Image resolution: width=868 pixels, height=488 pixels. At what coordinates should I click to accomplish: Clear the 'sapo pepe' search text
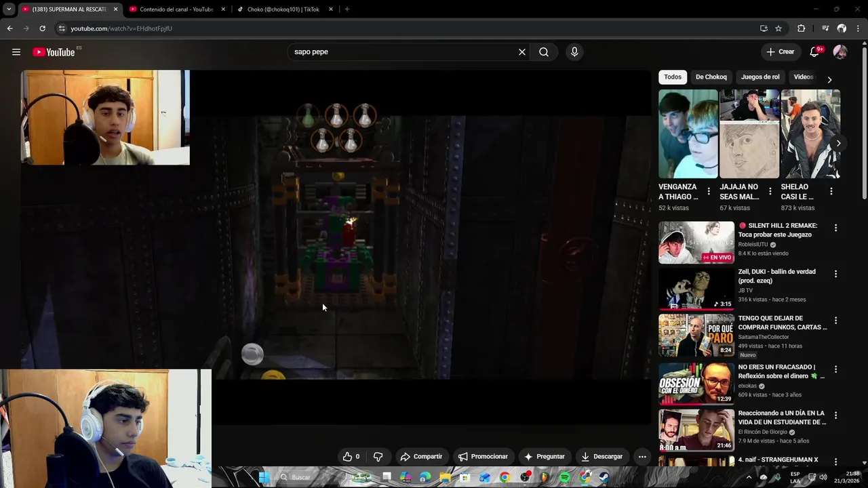pyautogui.click(x=522, y=52)
